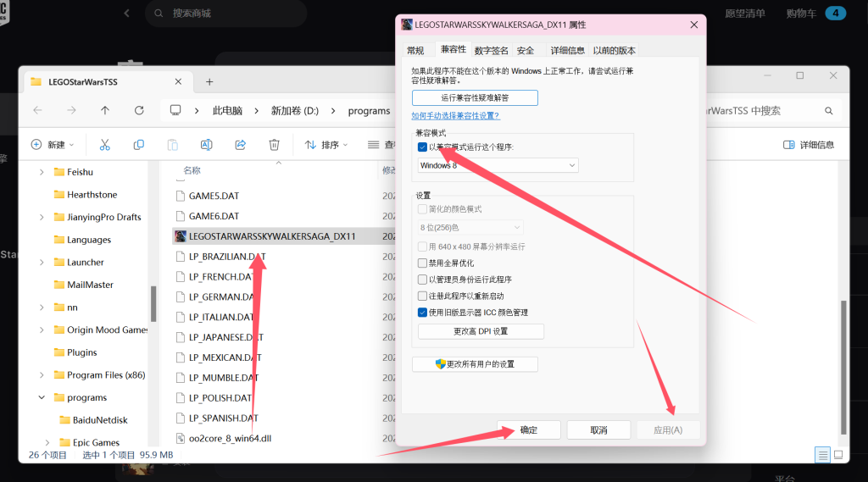Expand the Program Files (x86) folder

(x=42, y=375)
